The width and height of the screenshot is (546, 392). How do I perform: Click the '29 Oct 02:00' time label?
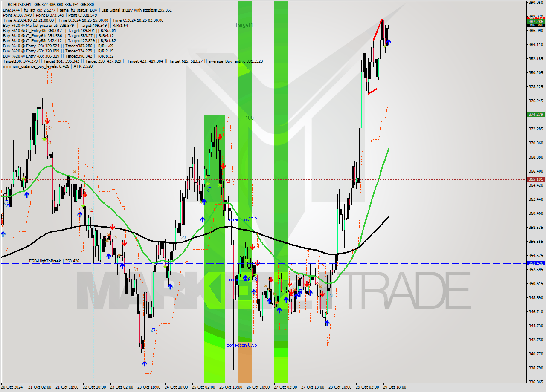pos(367,387)
